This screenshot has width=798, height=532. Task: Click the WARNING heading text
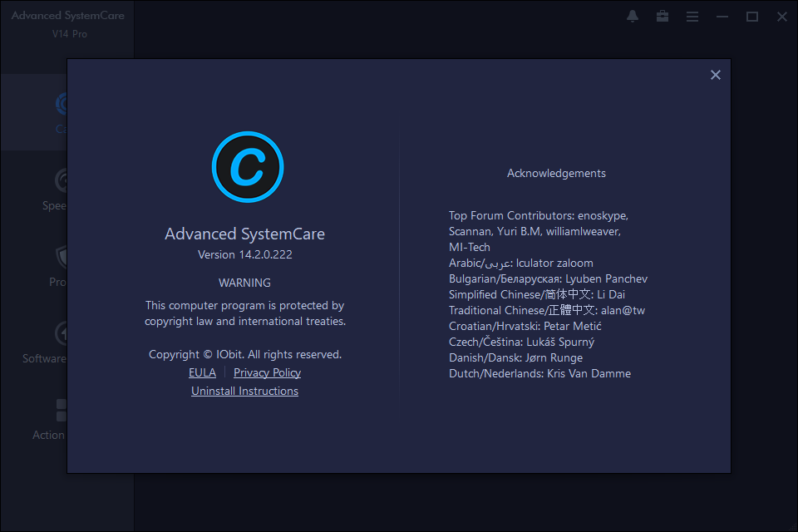244,283
